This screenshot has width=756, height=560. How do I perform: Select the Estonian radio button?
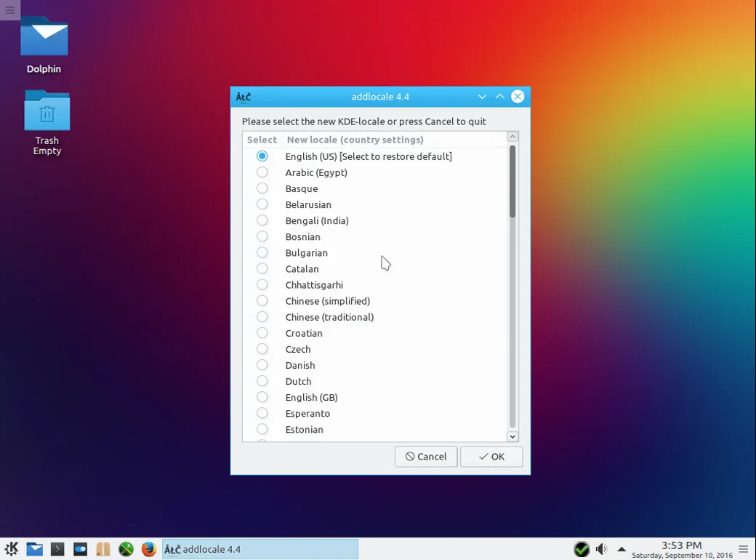click(262, 429)
